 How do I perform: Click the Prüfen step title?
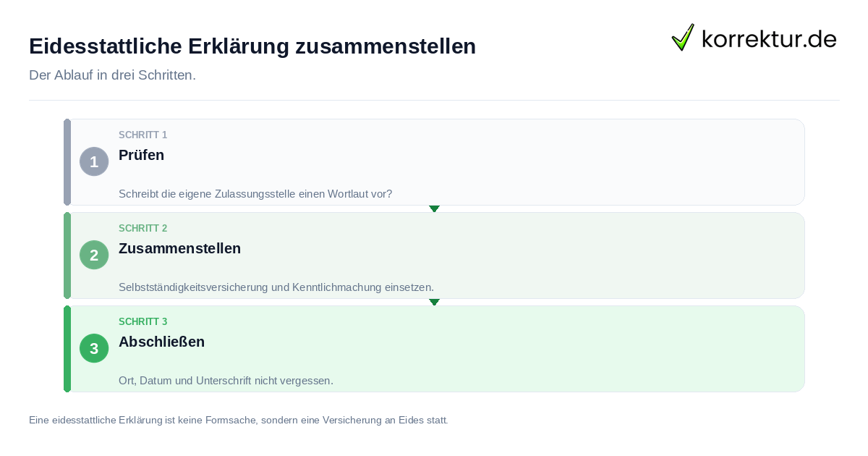click(x=141, y=155)
